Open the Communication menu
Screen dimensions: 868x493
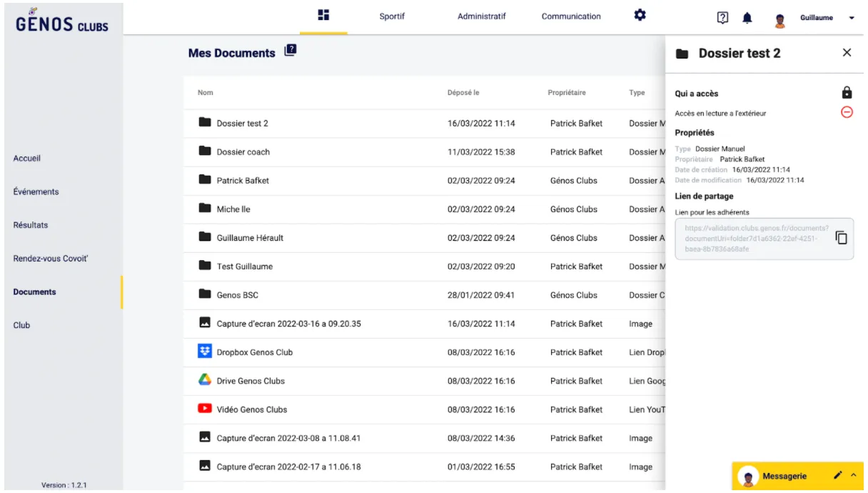coord(571,16)
